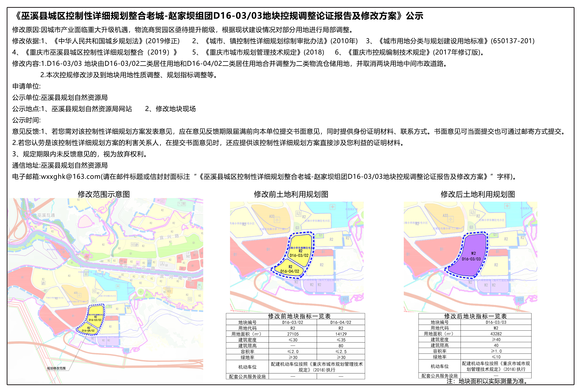
Task: Click the 滨河北路 road label
Action: point(139,267)
